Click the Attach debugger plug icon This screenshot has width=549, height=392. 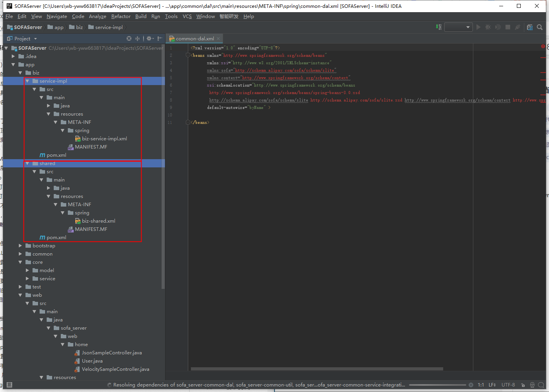pos(518,27)
